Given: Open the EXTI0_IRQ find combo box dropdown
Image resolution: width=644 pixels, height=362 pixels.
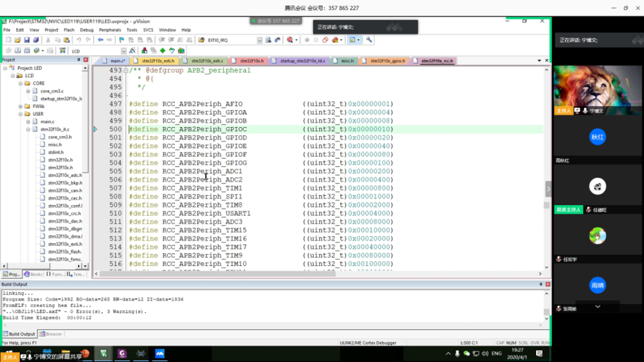Looking at the screenshot, I should click(259, 40).
